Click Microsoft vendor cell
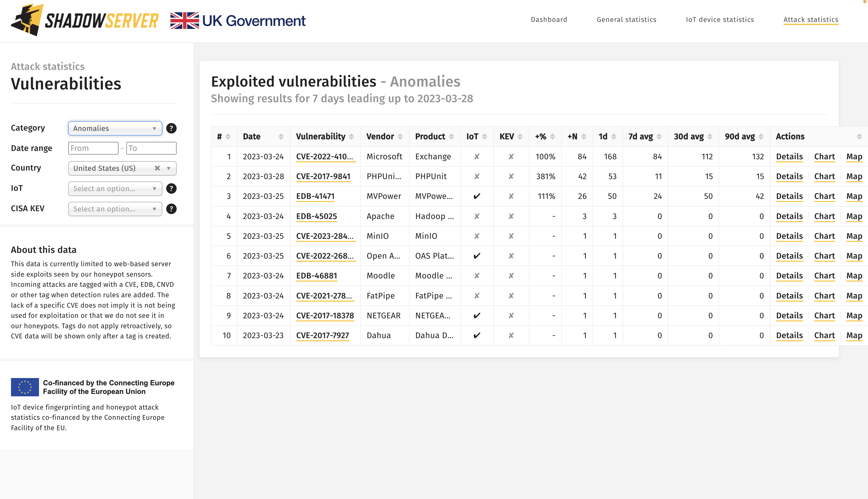 click(x=384, y=157)
